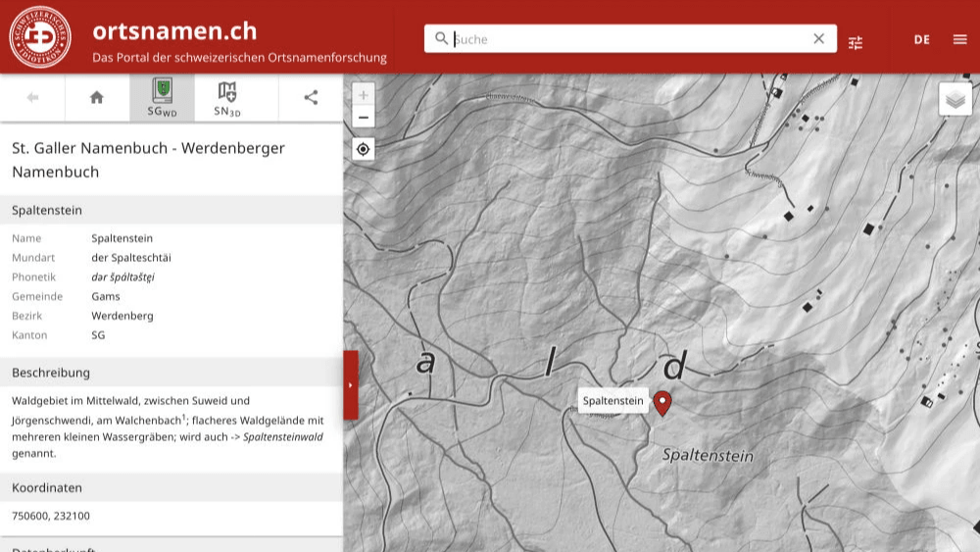This screenshot has height=552, width=980.
Task: Click the Gemeinde value Gams
Action: pyautogui.click(x=106, y=296)
